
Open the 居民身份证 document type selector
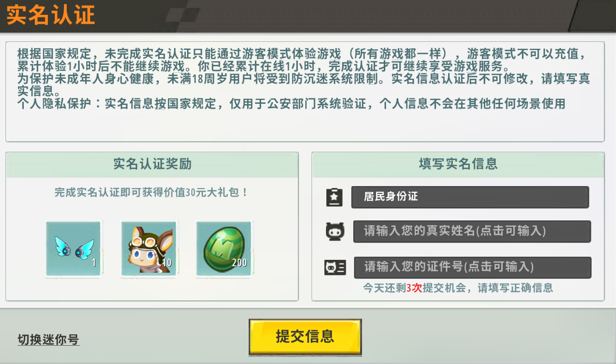[x=470, y=197]
